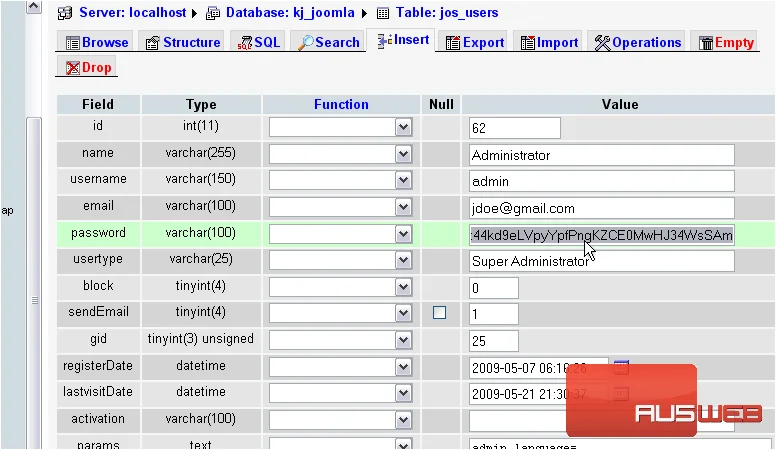Screen dimensions: 776x450
Task: Follow the Table: jos_users link
Action: click(447, 13)
